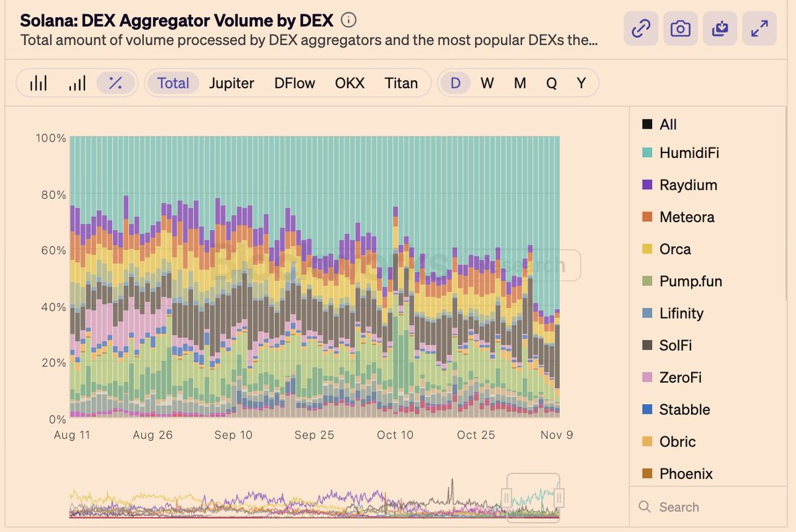Toggle Lifinity series in legend
Image resolution: width=796 pixels, height=532 pixels.
pyautogui.click(x=673, y=313)
